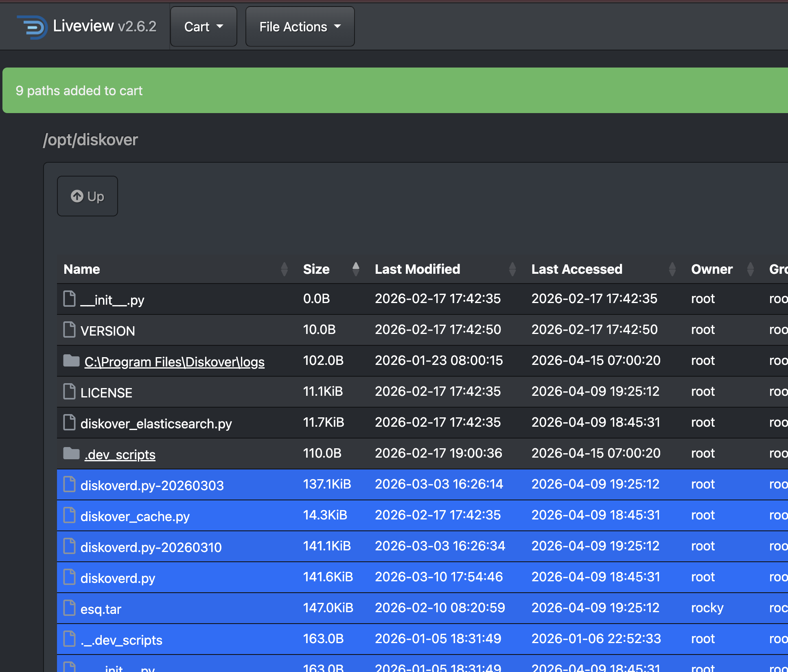Click the diskover_cache.py file name
788x672 pixels.
click(135, 517)
